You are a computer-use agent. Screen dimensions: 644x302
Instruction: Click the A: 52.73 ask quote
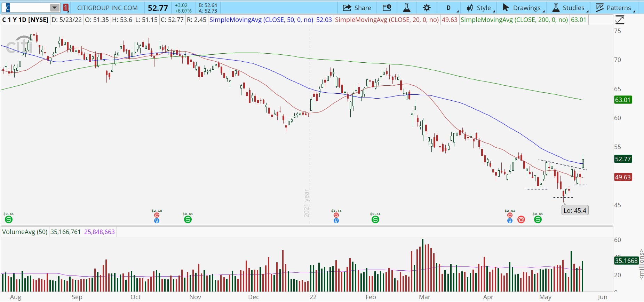(x=208, y=11)
